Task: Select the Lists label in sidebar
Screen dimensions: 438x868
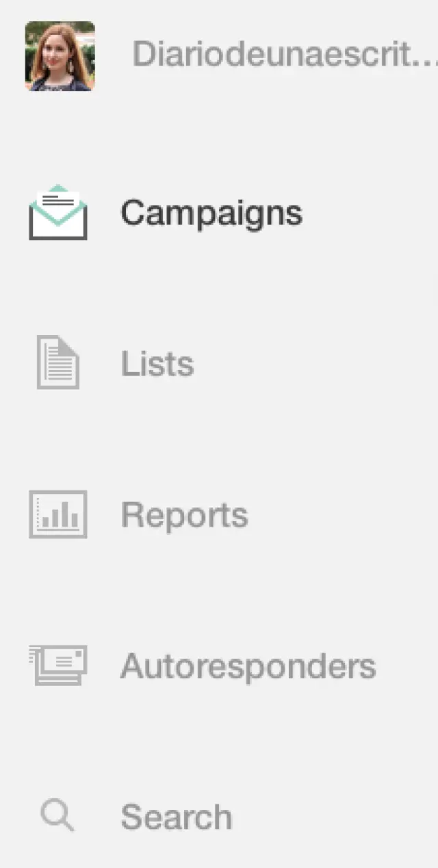Action: tap(157, 363)
